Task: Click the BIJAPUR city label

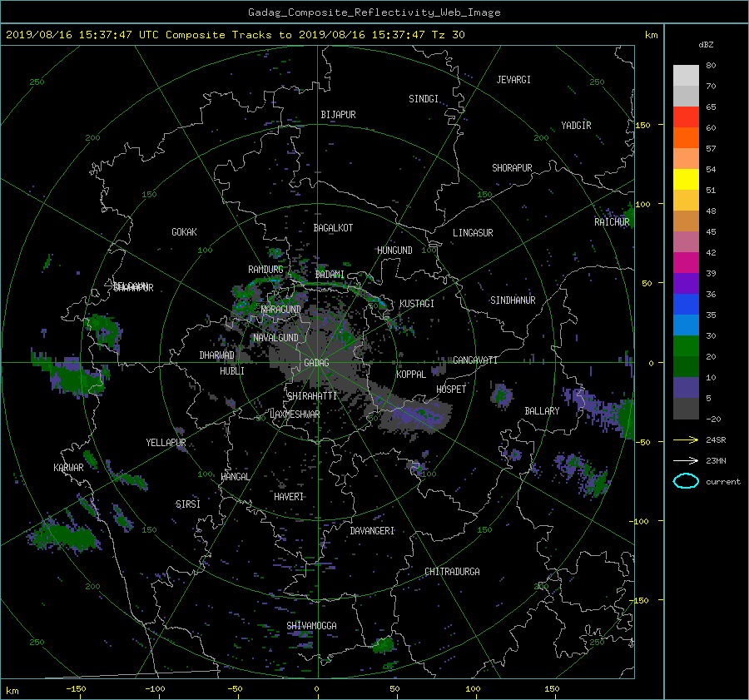Action: (x=338, y=115)
